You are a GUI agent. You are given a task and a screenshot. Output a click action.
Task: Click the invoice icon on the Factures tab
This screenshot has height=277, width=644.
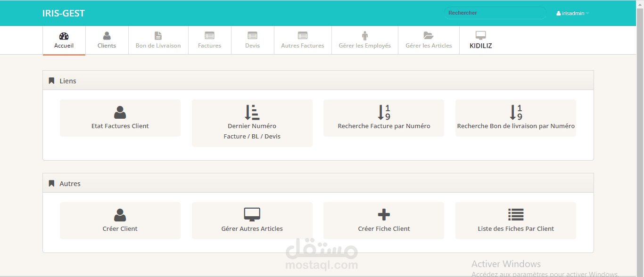[x=209, y=35]
